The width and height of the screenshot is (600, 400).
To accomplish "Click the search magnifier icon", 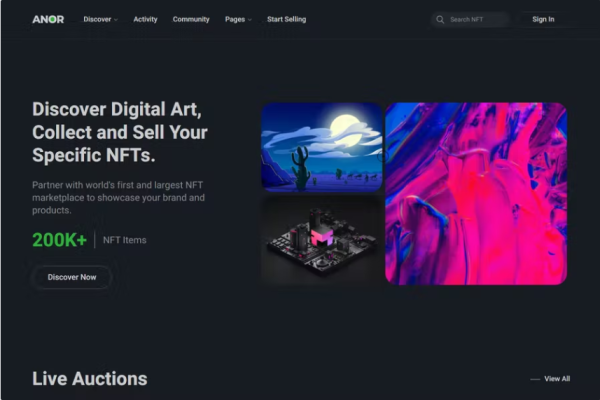I will click(x=440, y=20).
